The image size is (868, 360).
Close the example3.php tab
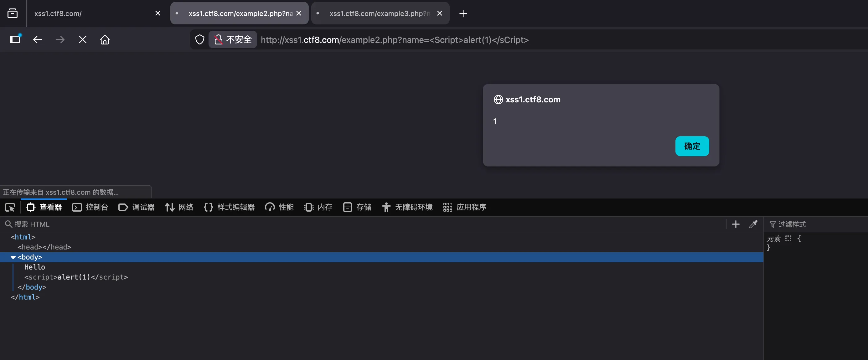[x=439, y=13]
